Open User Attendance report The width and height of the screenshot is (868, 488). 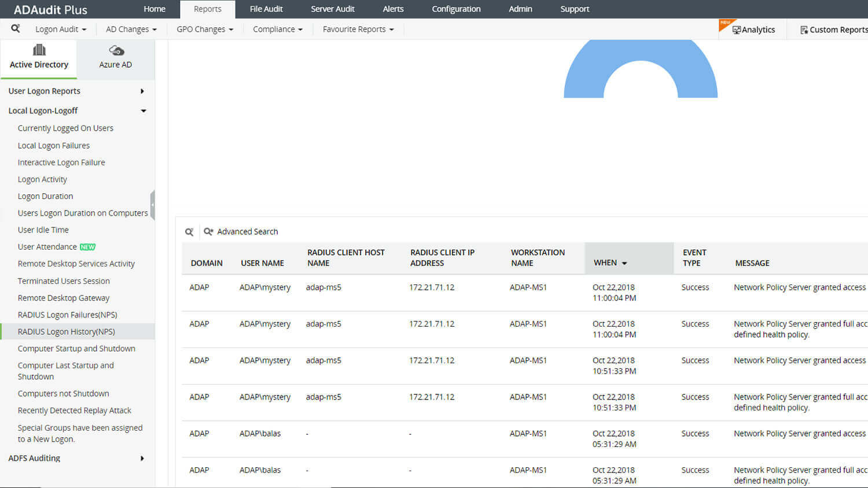(47, 247)
